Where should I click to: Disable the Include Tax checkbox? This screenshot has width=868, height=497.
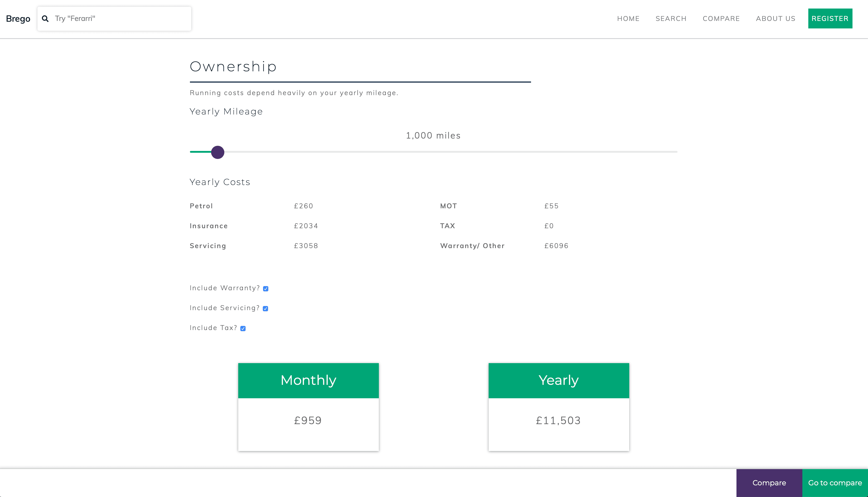243,328
